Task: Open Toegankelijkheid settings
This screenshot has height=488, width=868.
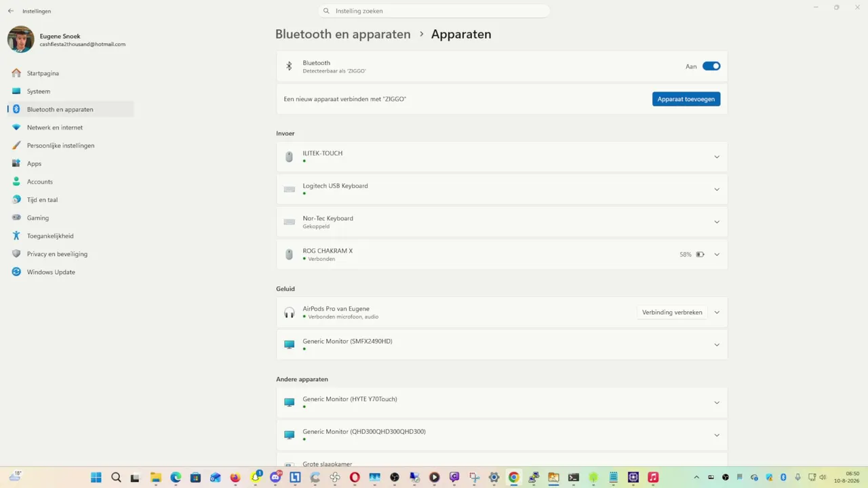Action: click(71, 236)
